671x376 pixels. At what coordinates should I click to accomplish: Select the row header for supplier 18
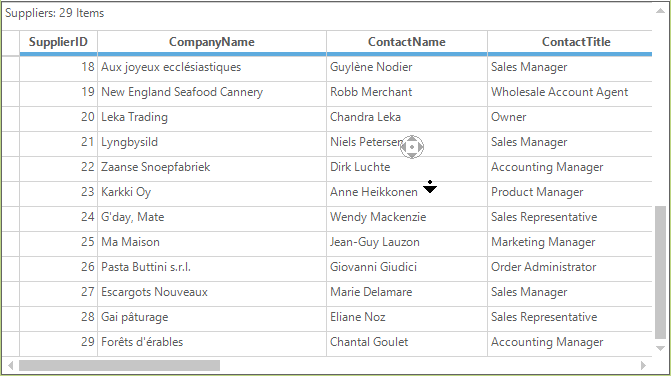(11, 67)
